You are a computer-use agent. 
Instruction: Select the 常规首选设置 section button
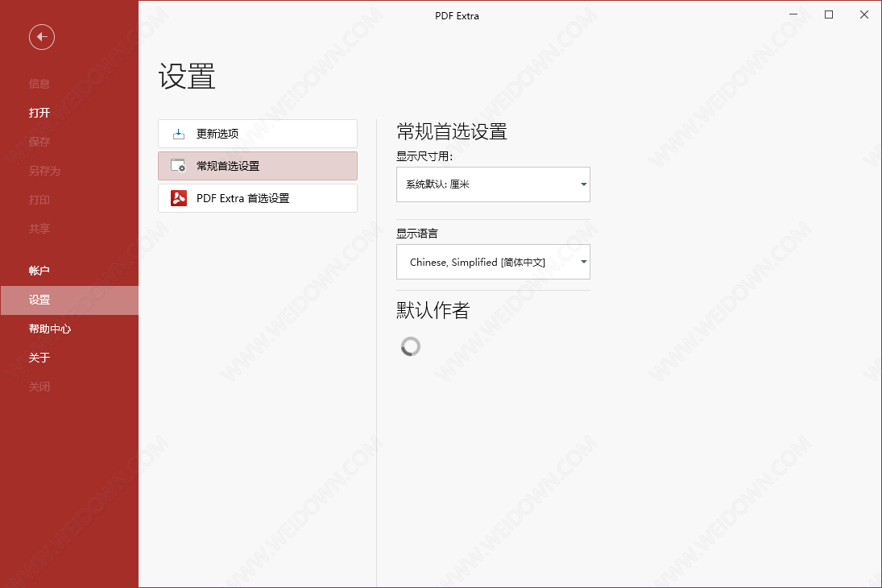258,166
